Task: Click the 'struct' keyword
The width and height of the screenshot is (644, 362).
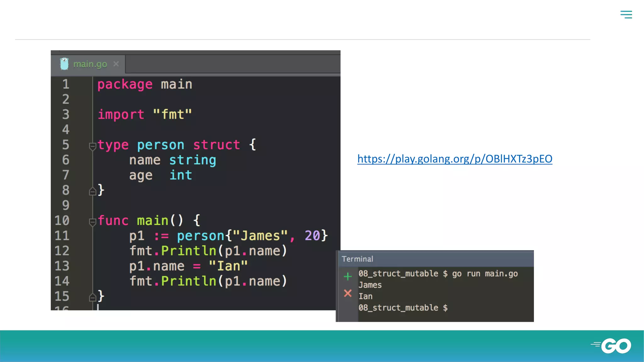Action: [x=216, y=145]
